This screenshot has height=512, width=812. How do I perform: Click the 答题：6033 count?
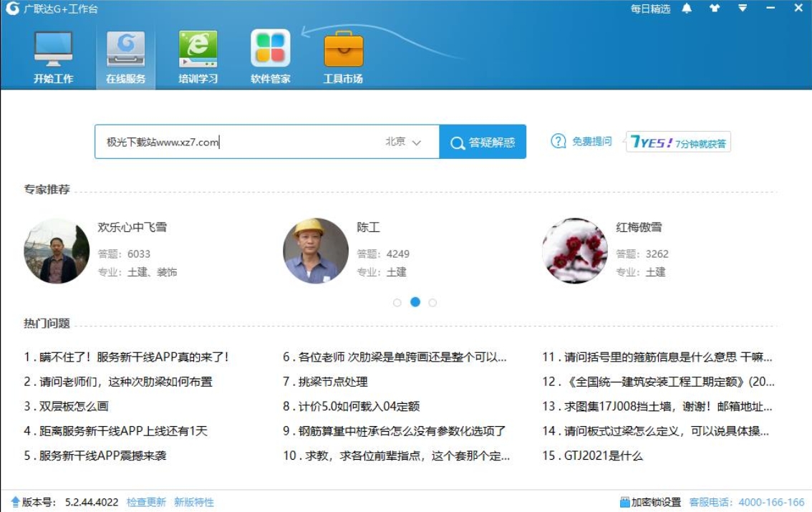(125, 253)
